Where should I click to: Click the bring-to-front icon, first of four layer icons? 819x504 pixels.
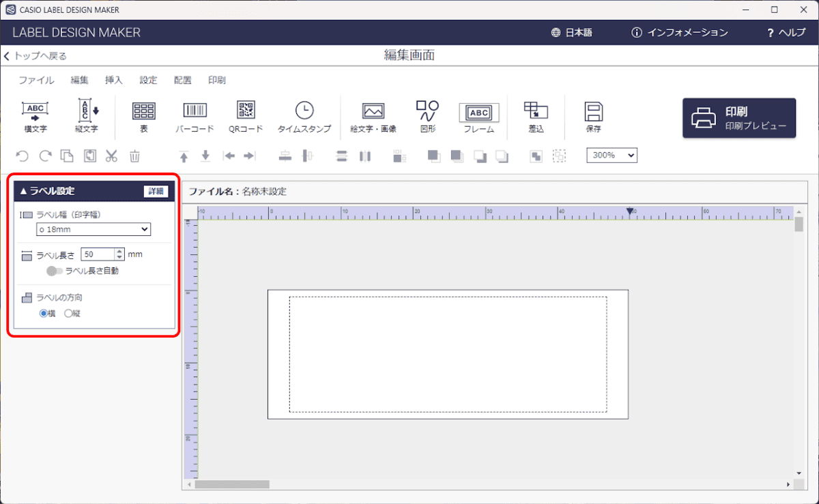pos(434,156)
